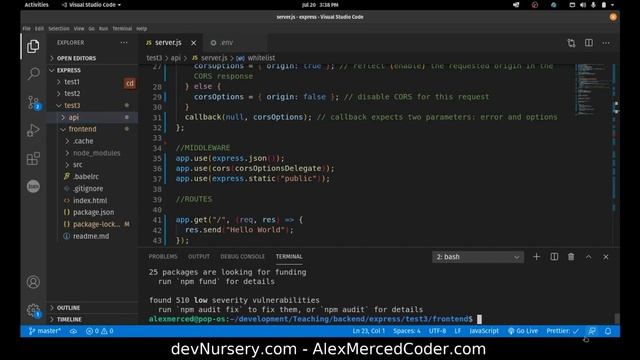The height and width of the screenshot is (360, 640).
Task: Split the editor to the right
Action: coord(589,43)
